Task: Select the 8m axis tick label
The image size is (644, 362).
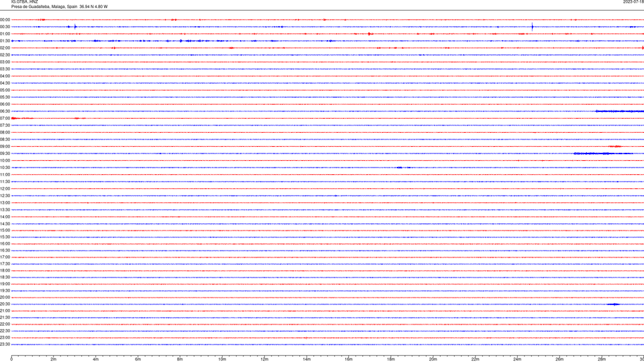Action: point(180,359)
